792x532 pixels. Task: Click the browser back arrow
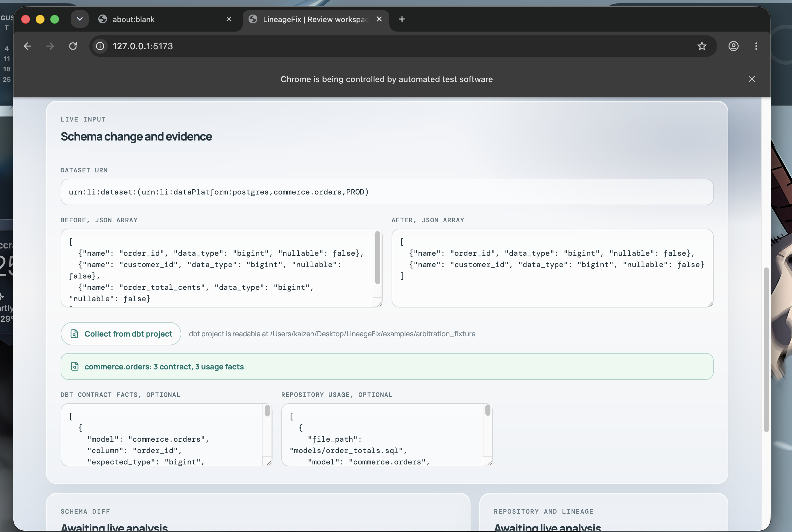click(27, 46)
